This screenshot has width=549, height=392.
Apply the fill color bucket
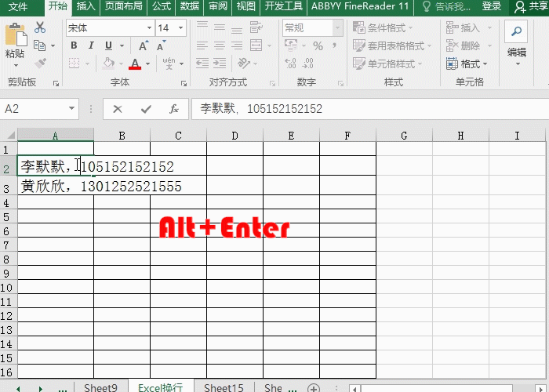[x=108, y=64]
